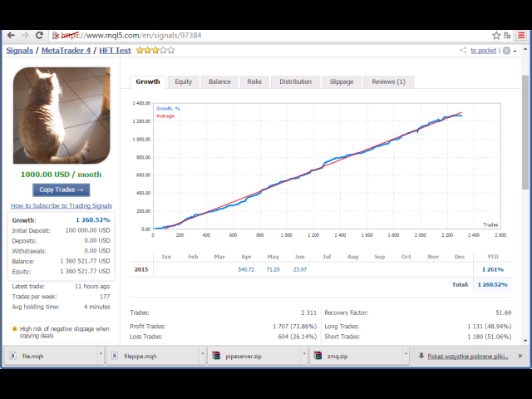Click the high risk slippage warning icon
Screen dimensions: 532x399
coord(15,328)
